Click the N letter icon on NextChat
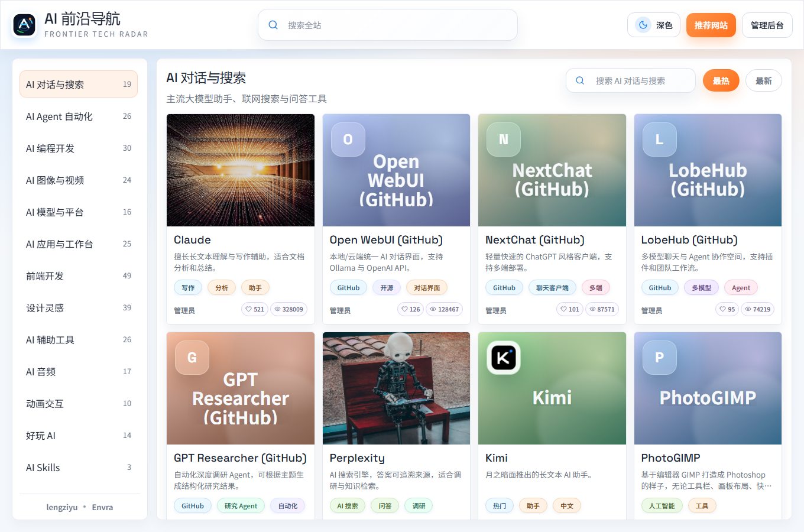 pos(504,140)
